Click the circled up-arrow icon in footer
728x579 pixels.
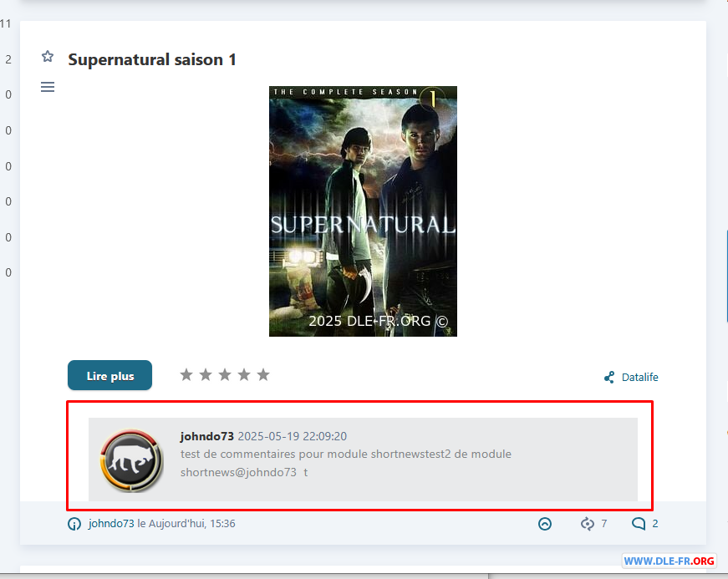point(545,524)
